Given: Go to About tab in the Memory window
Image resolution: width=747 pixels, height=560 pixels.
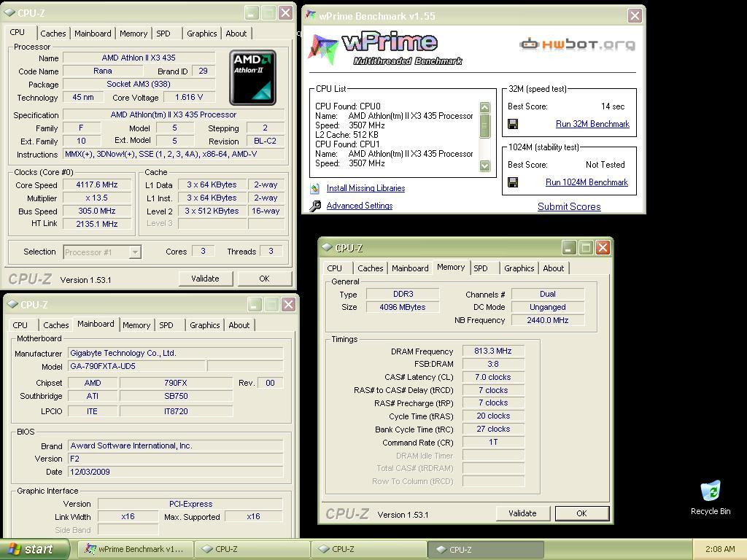Looking at the screenshot, I should [554, 268].
